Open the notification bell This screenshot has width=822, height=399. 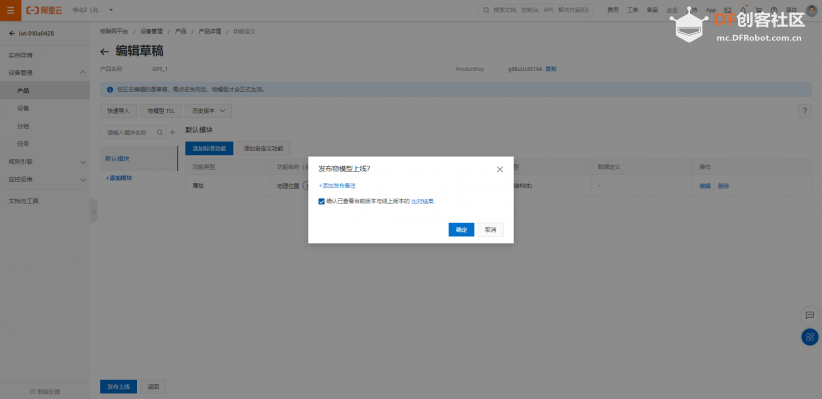743,10
